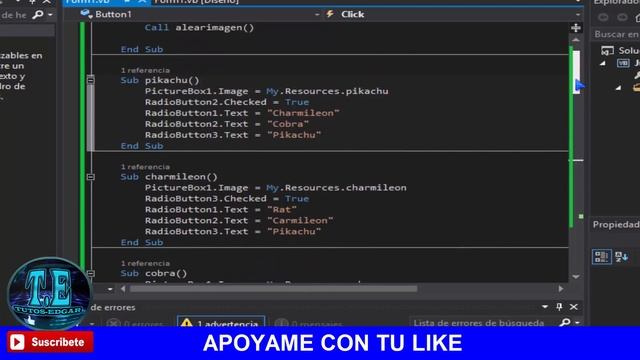This screenshot has height=360, width=640.
Task: Click the horizontal scrollbar thumb
Action: [x=273, y=289]
